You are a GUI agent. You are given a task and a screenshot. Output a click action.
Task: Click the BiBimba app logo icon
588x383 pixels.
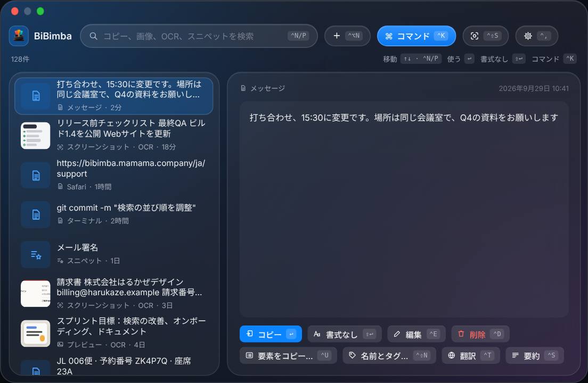coord(19,36)
